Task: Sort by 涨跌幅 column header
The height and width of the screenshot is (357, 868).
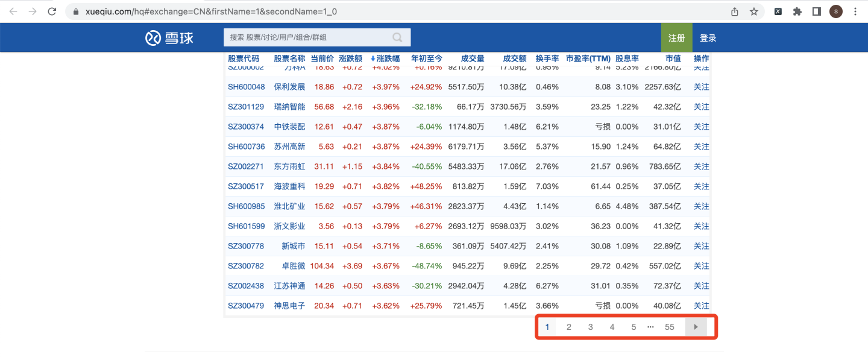Action: (385, 58)
